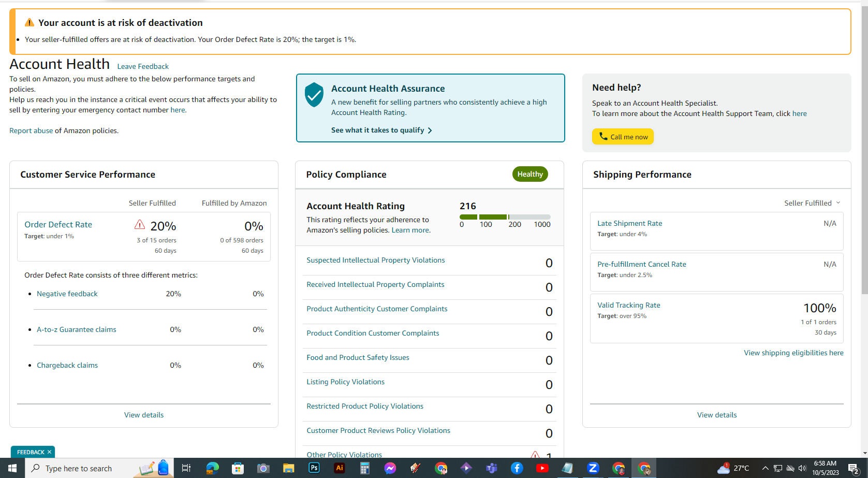Click the chevron after See what it takes to qualify
This screenshot has height=478, width=868.
[430, 131]
